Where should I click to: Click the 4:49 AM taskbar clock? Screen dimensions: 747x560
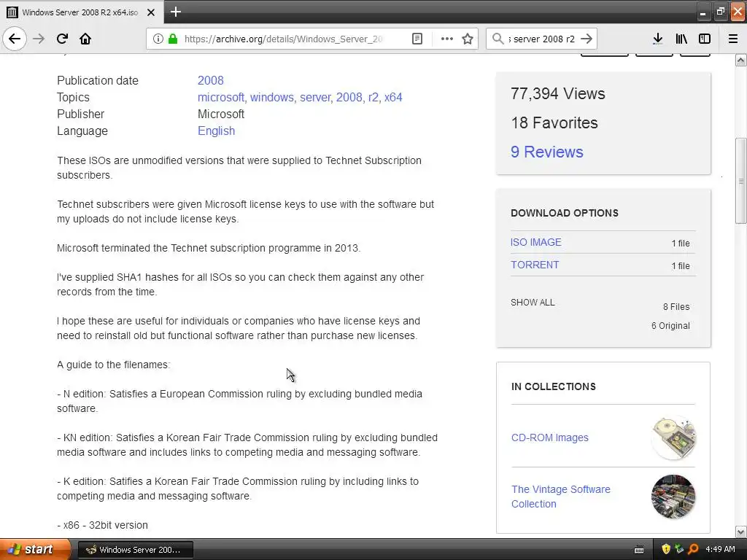point(720,550)
